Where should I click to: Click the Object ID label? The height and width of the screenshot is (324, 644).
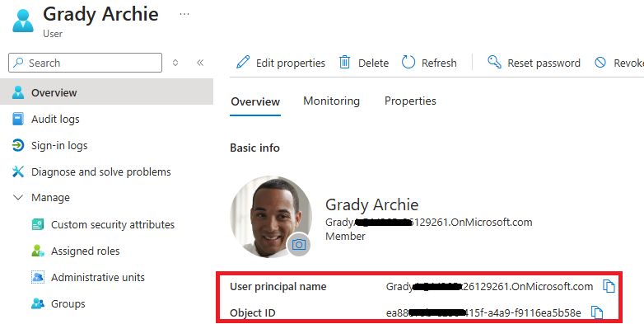coord(253,313)
